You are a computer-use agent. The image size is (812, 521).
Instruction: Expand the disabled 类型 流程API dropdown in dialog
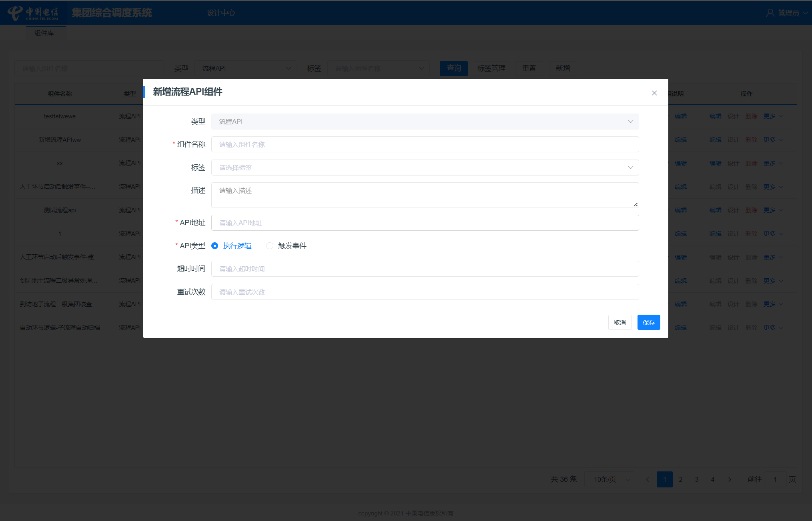[x=630, y=122]
